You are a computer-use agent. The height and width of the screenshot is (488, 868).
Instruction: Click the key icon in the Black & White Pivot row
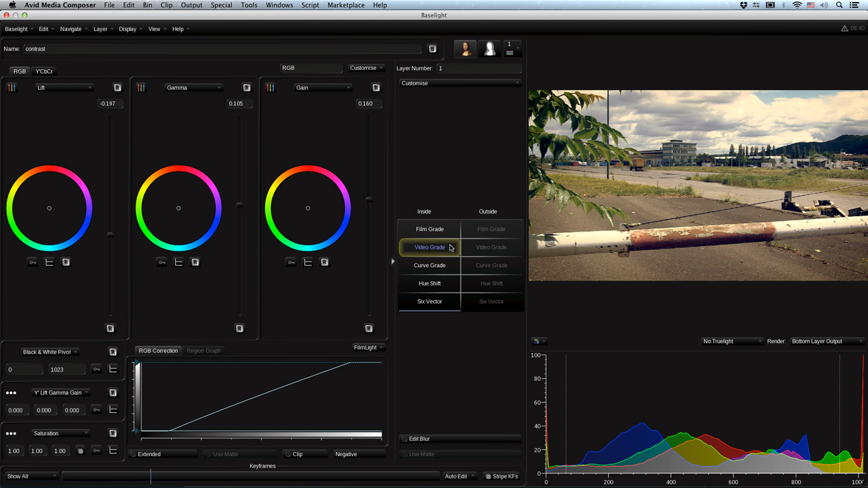tap(96, 369)
